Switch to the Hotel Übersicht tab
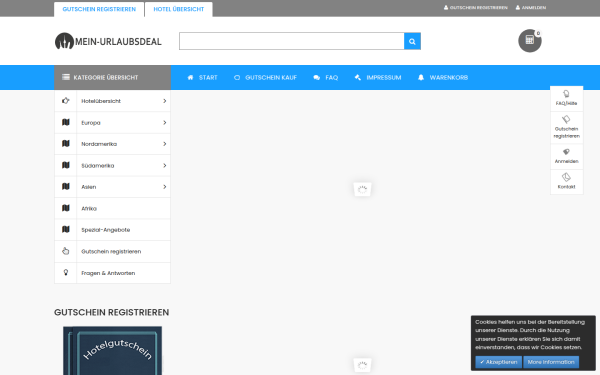Screen dimensions: 600x375 (x=179, y=9)
